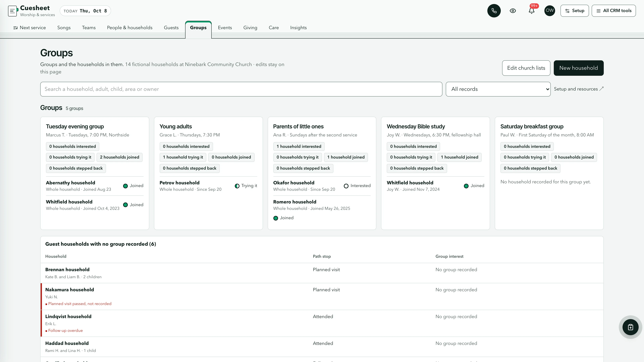Open the Insights tab

pos(298,28)
